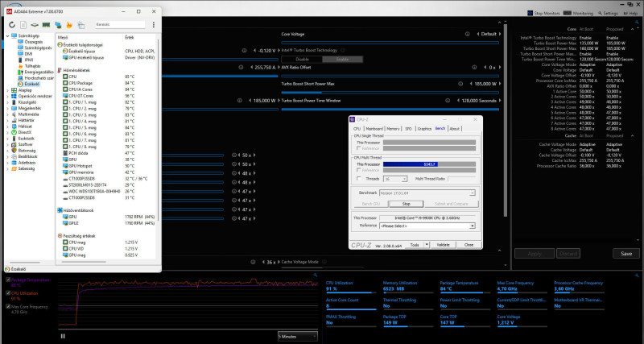
Task: Click the AIDA64 monitor diagnostics toolbar icon
Action: 58,25
